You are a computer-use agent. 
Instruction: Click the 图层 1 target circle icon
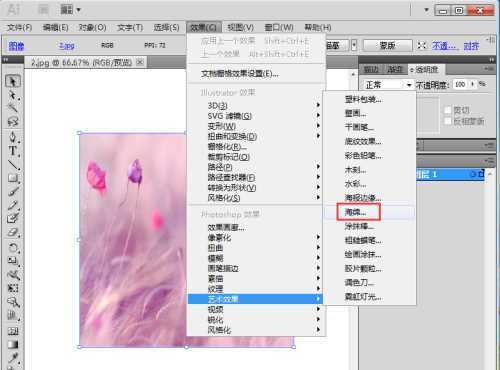point(474,174)
